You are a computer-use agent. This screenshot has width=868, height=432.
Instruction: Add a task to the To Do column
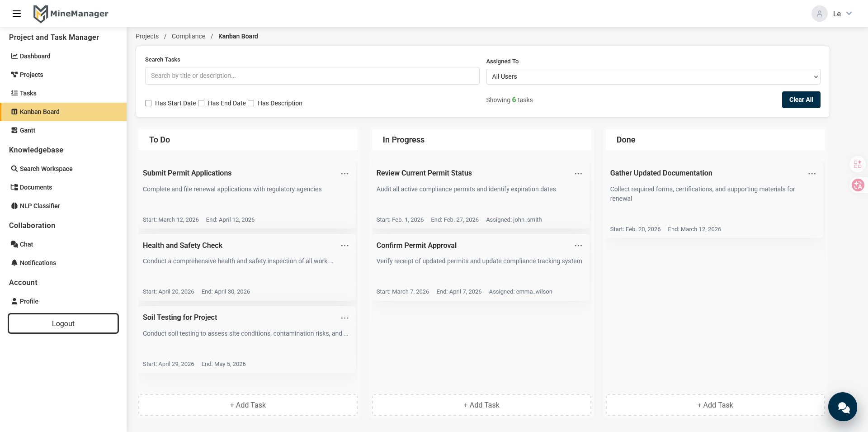coord(248,405)
